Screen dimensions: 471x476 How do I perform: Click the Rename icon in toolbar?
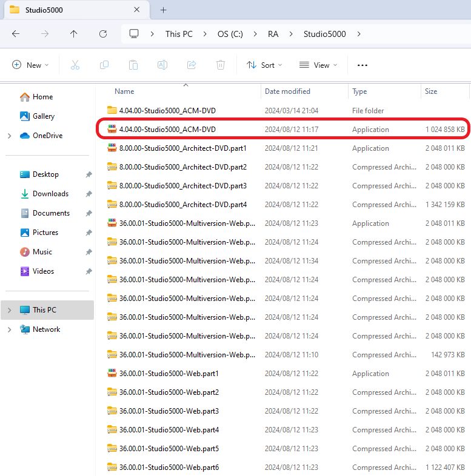point(162,65)
